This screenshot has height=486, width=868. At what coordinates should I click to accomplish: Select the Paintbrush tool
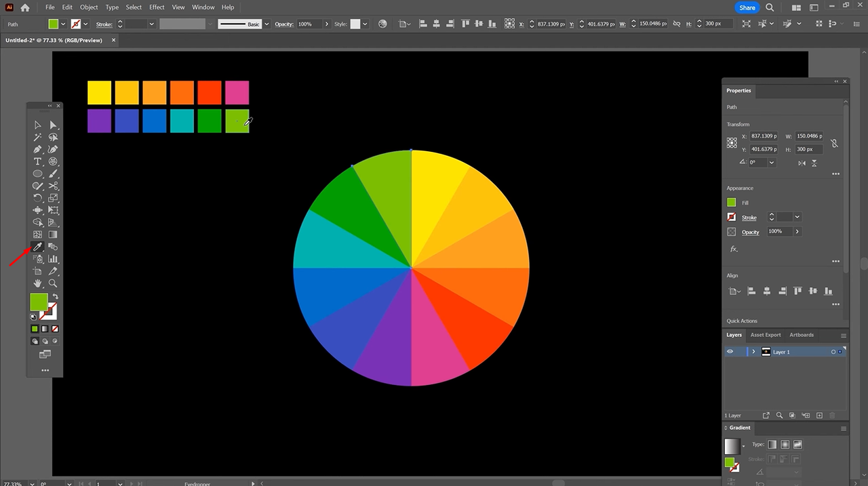coord(53,174)
